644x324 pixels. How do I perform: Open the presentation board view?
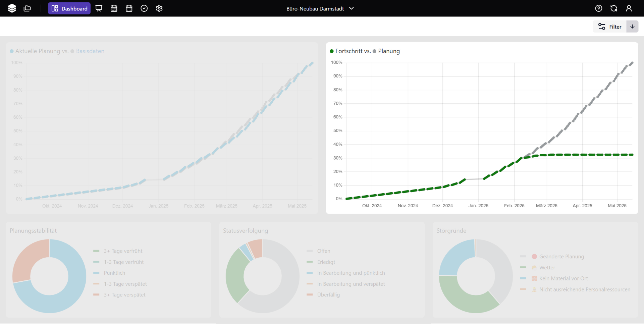99,8
